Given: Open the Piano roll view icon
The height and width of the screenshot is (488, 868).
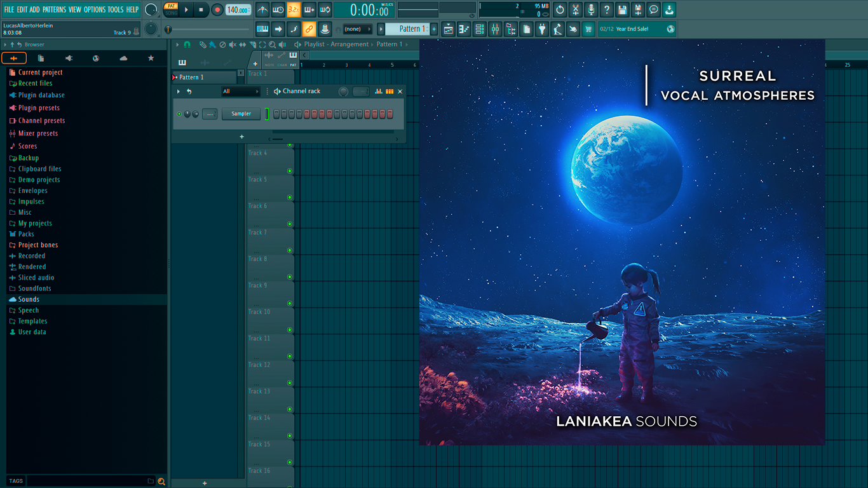Looking at the screenshot, I should (464, 29).
